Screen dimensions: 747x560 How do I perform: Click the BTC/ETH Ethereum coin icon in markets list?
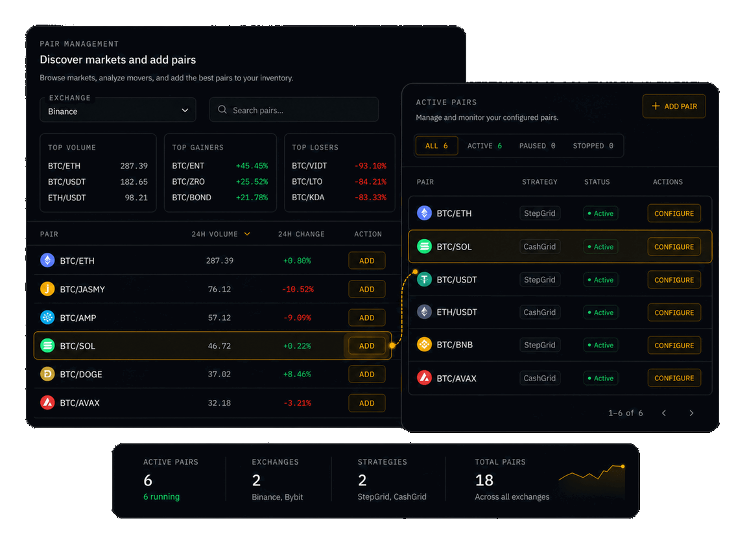[x=47, y=261]
